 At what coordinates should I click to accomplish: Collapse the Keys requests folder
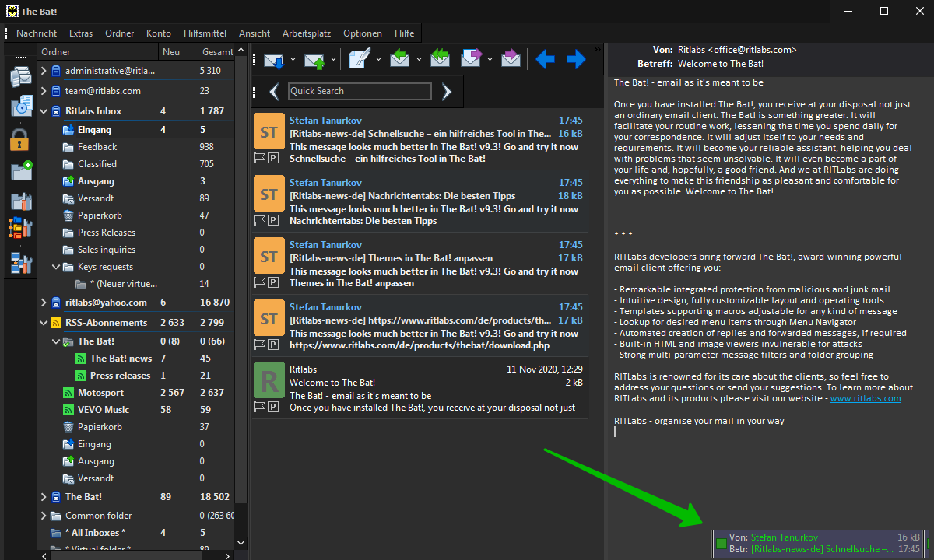[56, 267]
